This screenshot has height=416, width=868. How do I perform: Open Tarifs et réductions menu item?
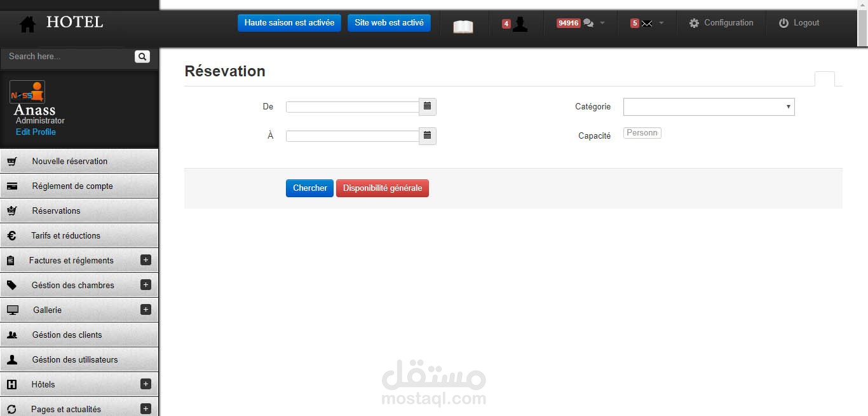point(79,235)
